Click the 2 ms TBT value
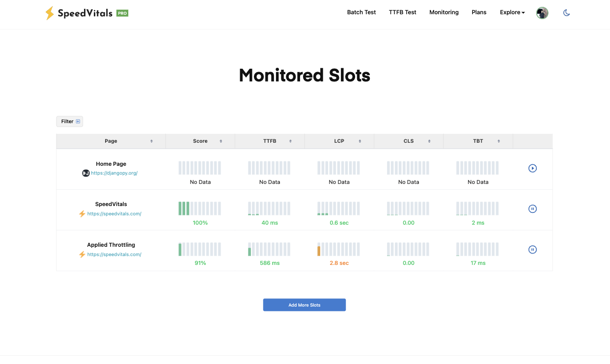The height and width of the screenshot is (364, 610). click(x=478, y=223)
